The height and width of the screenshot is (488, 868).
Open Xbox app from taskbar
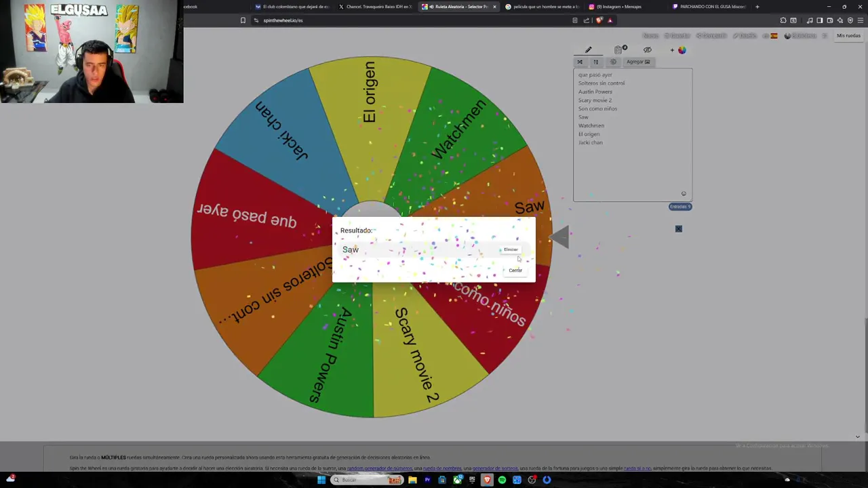click(458, 480)
